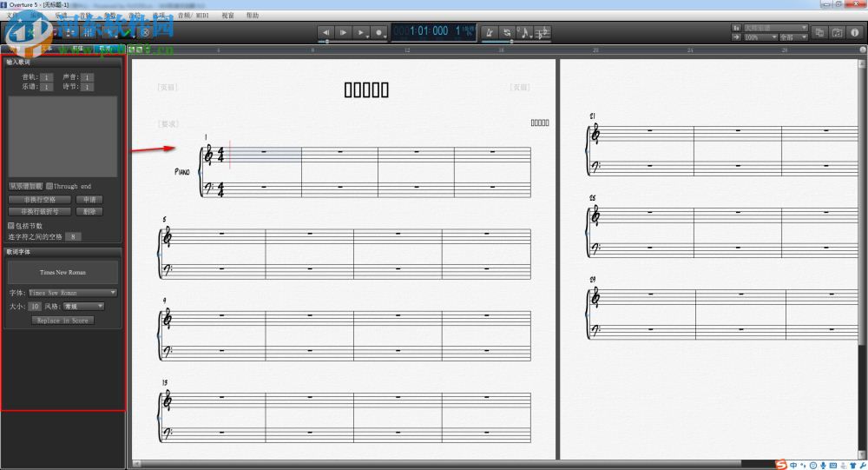Click the Piano instrument label
The height and width of the screenshot is (470, 868).
tap(182, 172)
